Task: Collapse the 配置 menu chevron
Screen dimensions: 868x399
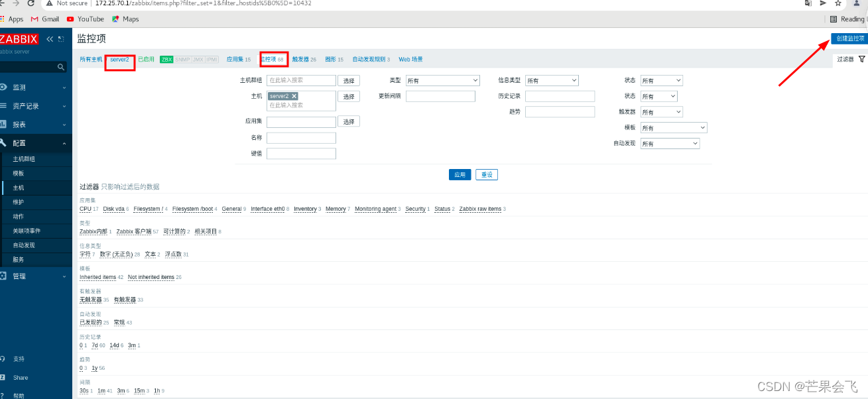Action: (x=64, y=143)
